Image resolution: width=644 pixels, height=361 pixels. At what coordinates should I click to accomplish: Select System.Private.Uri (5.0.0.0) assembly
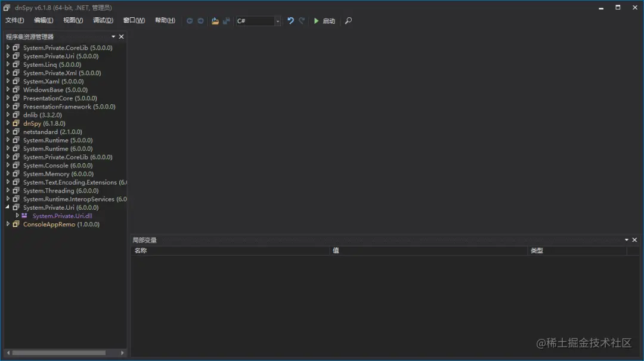[61, 56]
